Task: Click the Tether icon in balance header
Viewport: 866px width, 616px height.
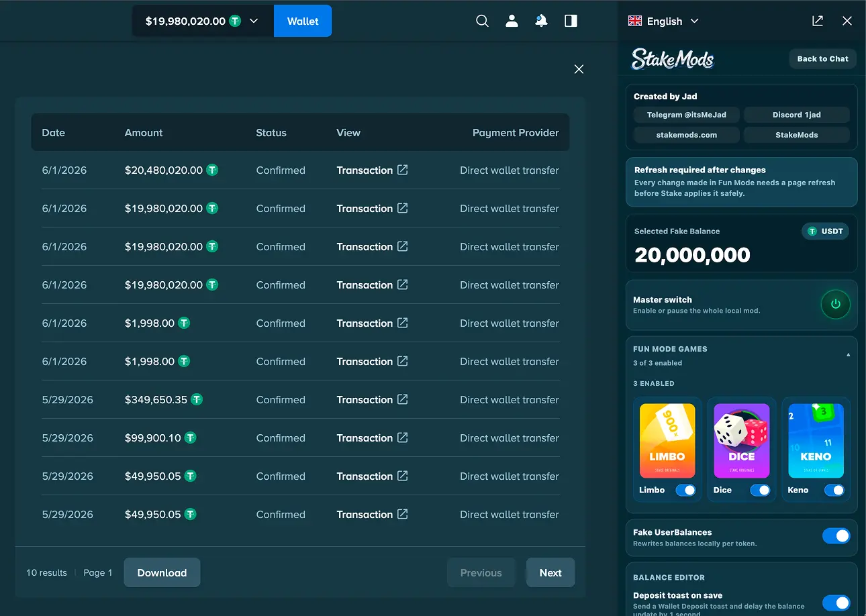Action: coord(235,21)
